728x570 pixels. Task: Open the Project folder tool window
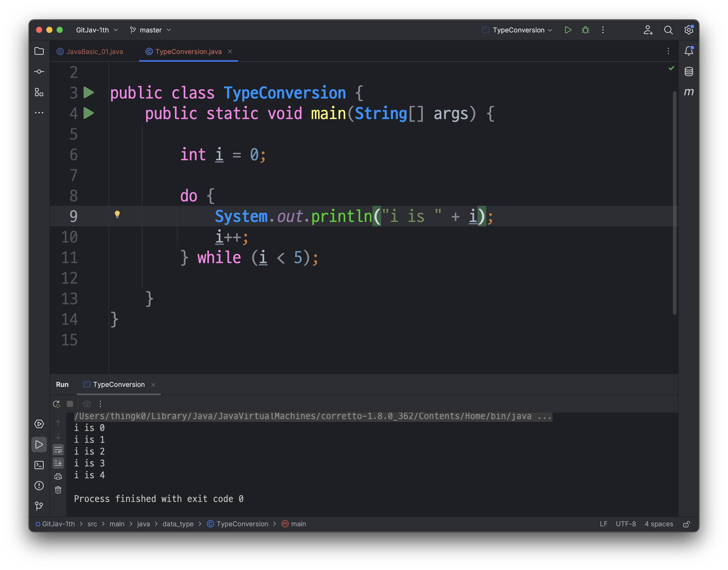pos(39,51)
